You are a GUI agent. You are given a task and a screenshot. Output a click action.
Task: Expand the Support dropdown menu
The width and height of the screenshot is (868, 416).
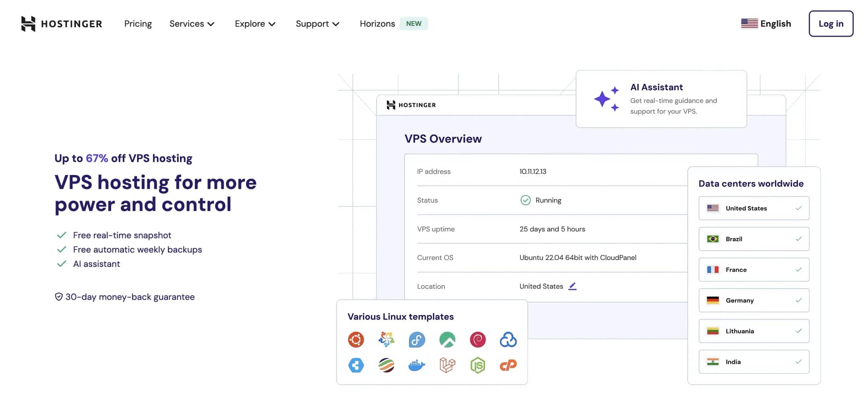(x=318, y=24)
